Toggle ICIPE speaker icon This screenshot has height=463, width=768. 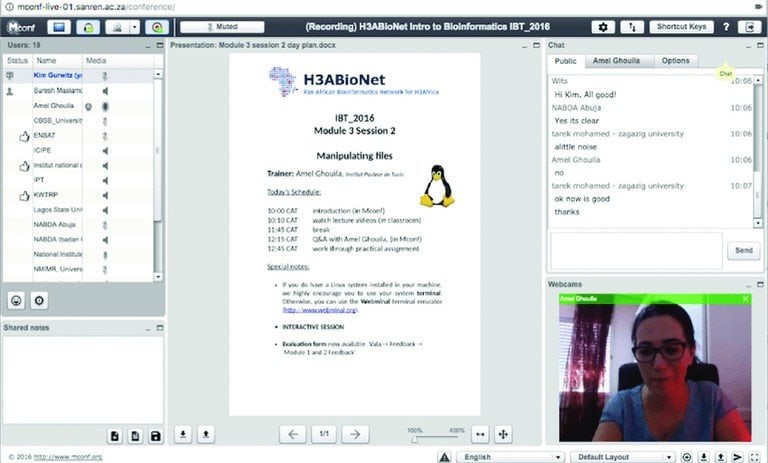(105, 151)
